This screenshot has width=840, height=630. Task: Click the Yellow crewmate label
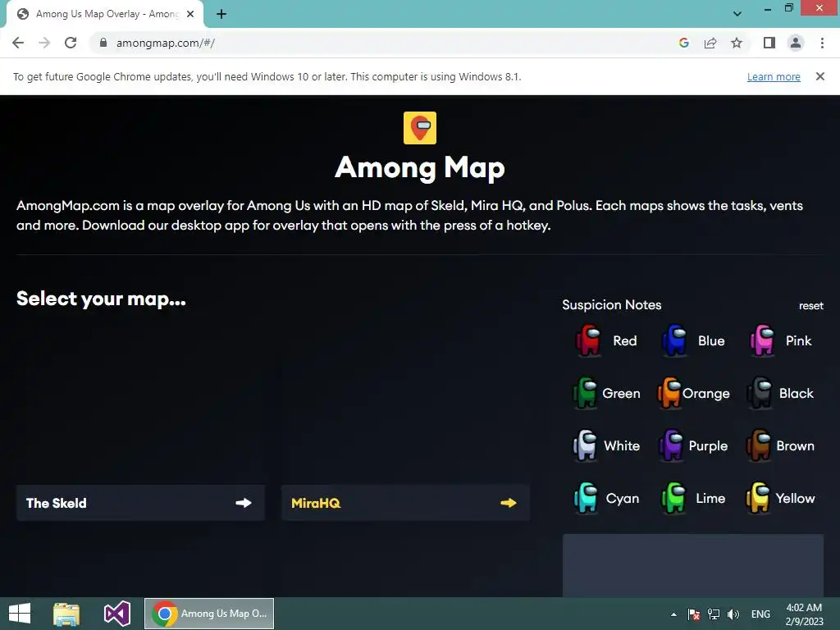[x=795, y=498]
